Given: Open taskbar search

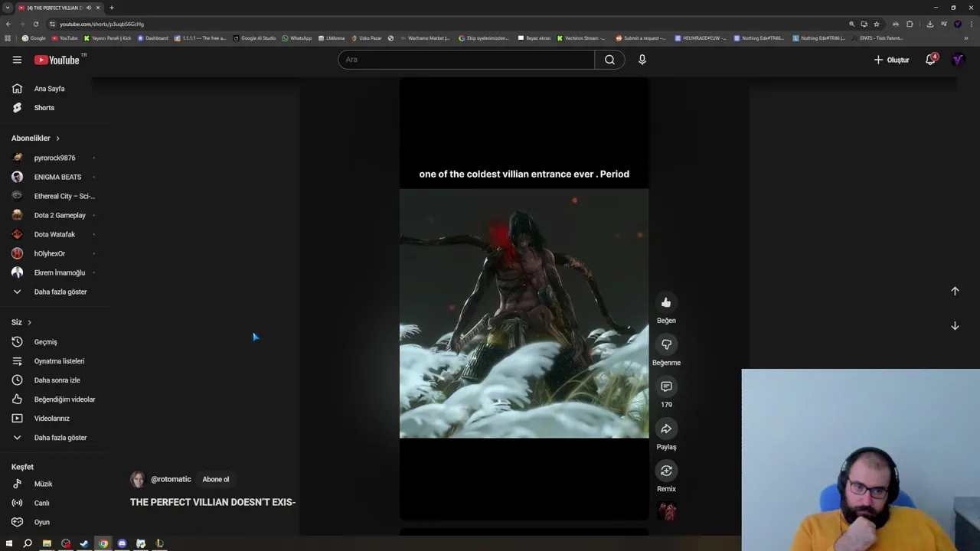Looking at the screenshot, I should 28,543.
